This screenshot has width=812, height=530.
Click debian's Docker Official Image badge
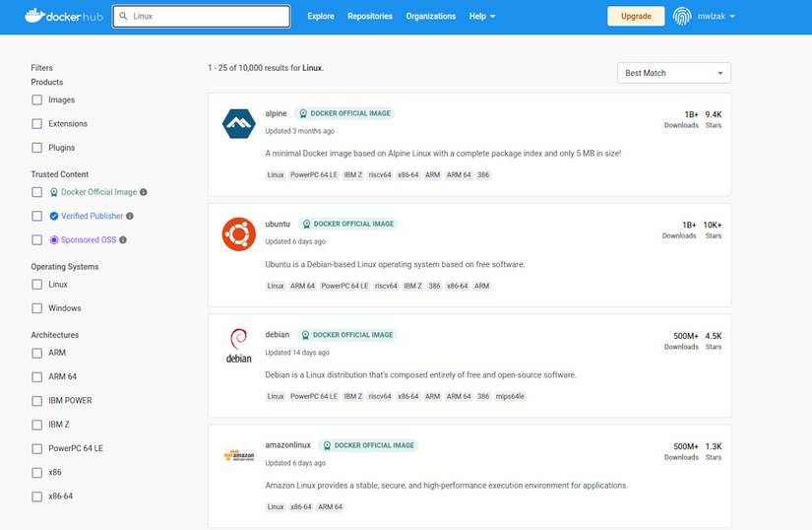pos(346,335)
